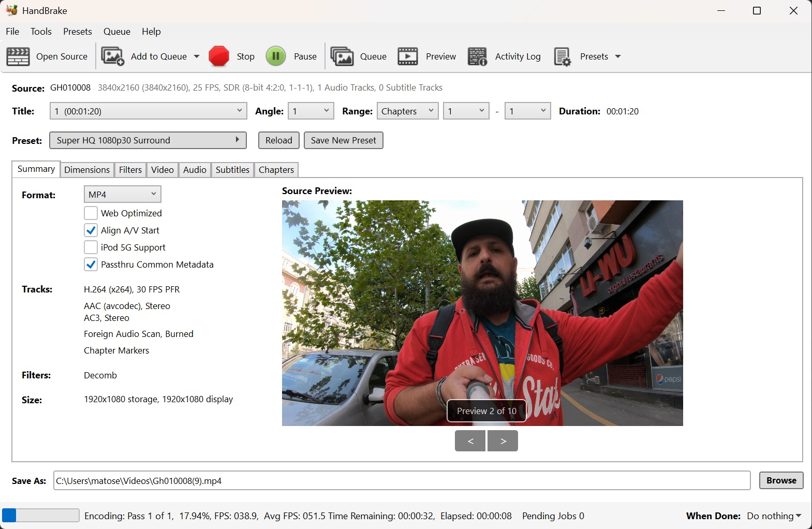Open the Activity Log icon
812x529 pixels.
click(x=477, y=56)
